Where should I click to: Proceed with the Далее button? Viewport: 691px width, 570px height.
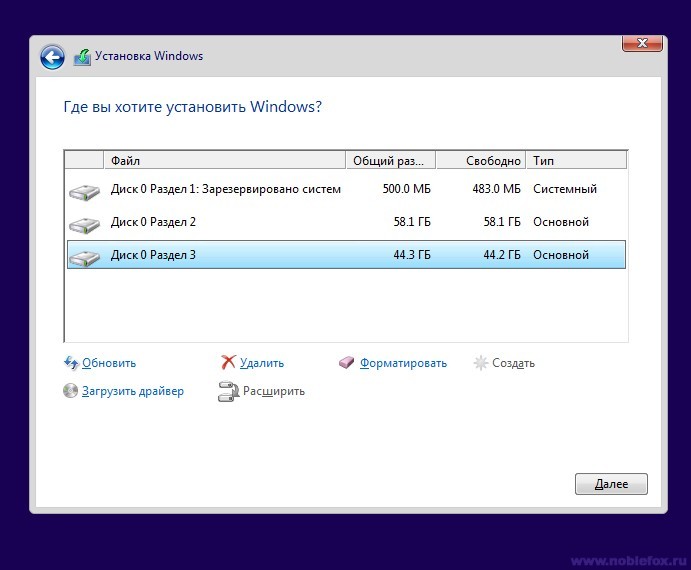[611, 484]
